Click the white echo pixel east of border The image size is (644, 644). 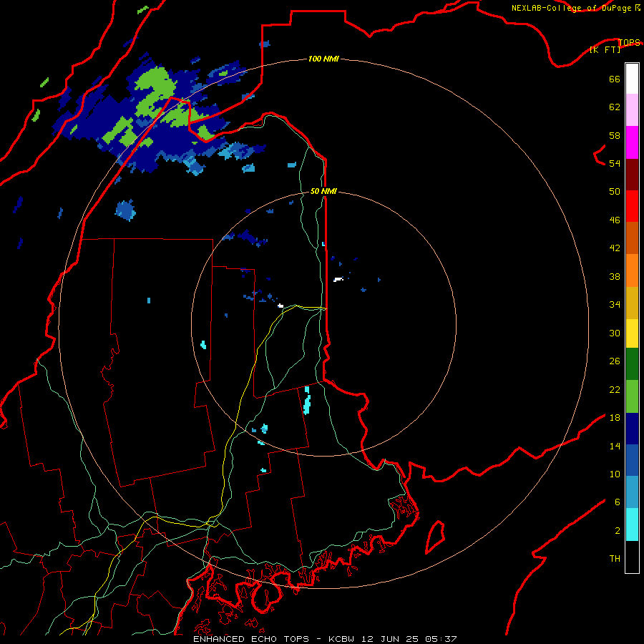[338, 279]
